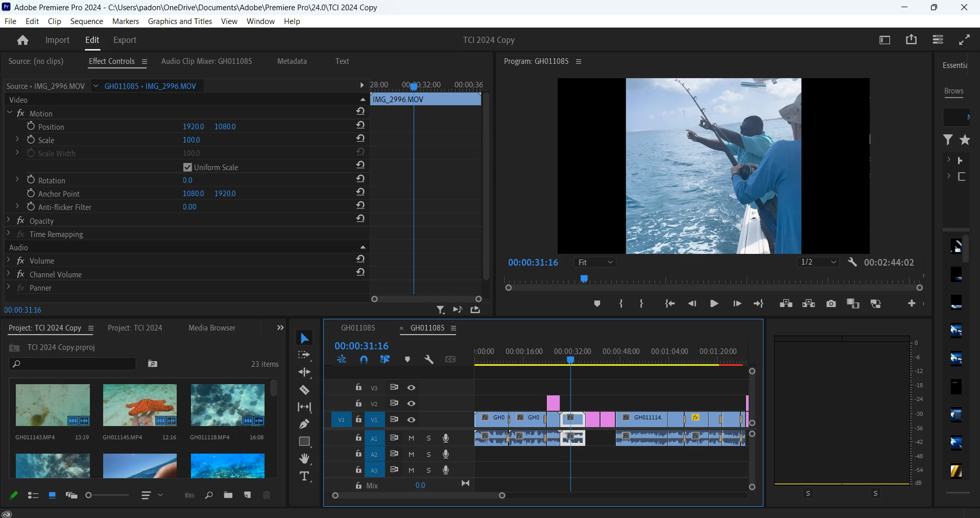
Task: Select the Pen tool
Action: (304, 424)
